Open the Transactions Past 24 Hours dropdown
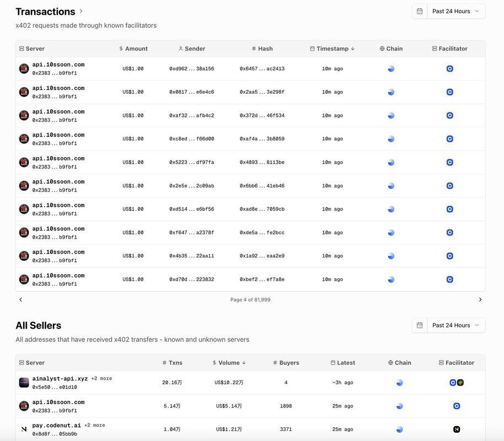The height and width of the screenshot is (441, 504). (455, 11)
